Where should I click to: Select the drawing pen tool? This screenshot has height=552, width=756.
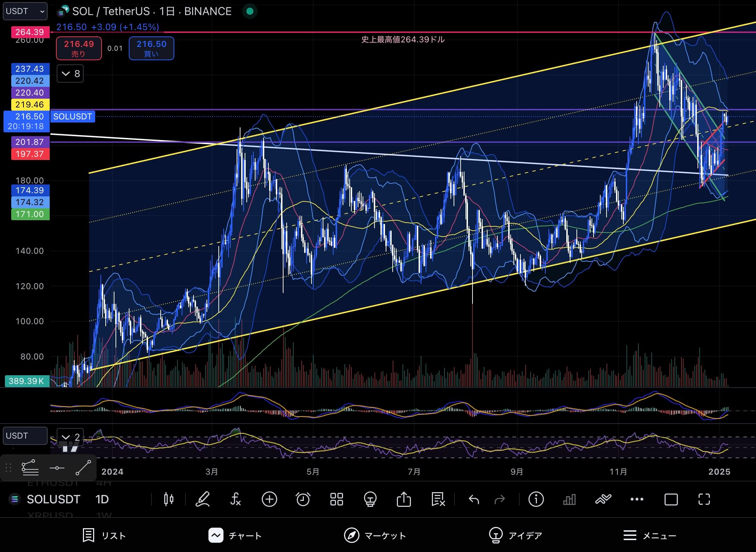coord(202,499)
